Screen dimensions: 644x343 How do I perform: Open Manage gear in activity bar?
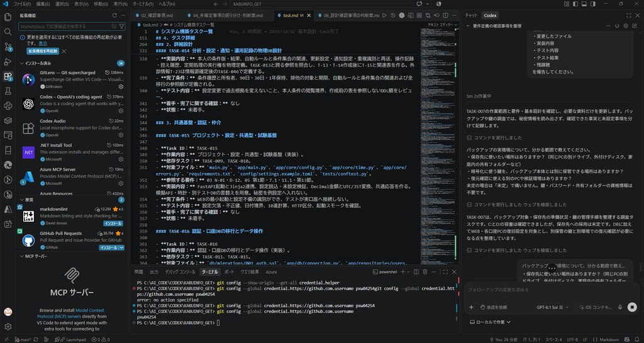tap(8, 327)
